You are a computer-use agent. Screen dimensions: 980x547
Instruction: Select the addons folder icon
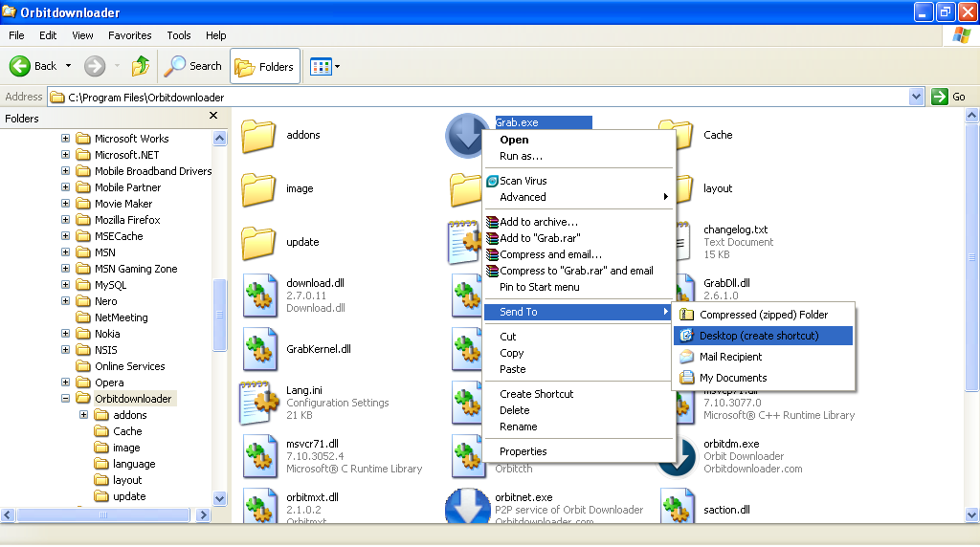tap(258, 135)
